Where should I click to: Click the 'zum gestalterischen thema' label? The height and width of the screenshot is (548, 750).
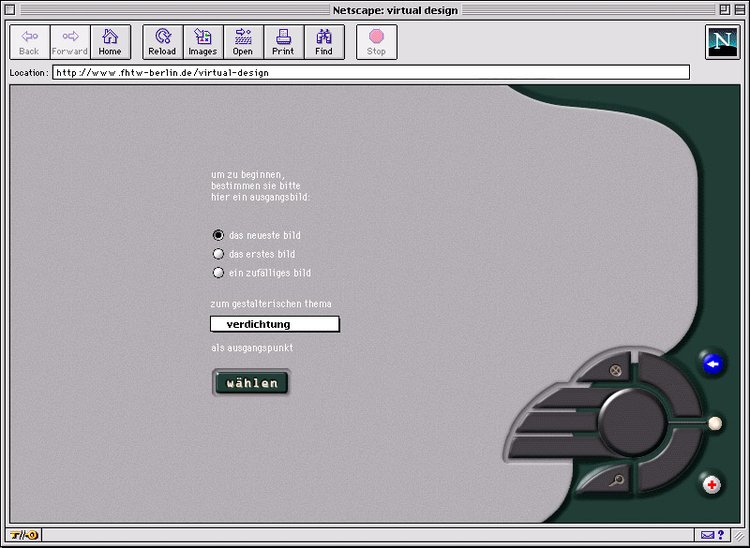pyautogui.click(x=271, y=304)
